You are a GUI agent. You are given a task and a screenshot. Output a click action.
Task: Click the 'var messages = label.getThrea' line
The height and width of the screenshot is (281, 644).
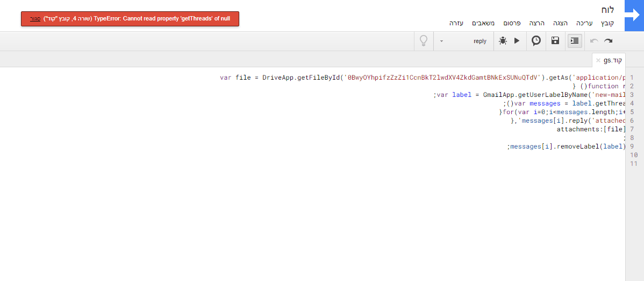pos(563,103)
